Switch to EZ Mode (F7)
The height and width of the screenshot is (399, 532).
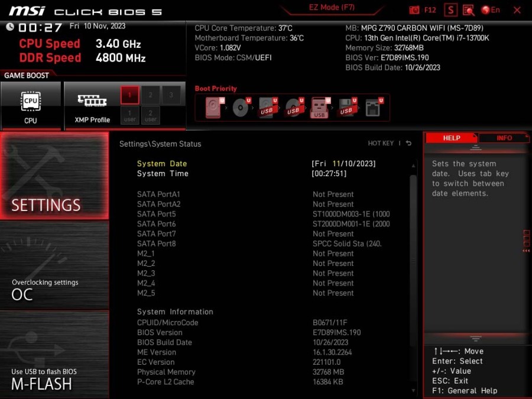[332, 8]
